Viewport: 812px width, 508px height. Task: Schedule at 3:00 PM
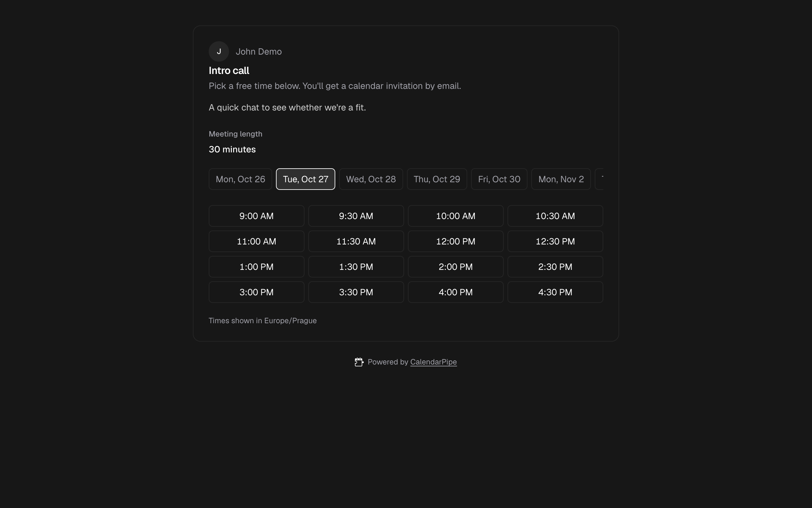[256, 292]
